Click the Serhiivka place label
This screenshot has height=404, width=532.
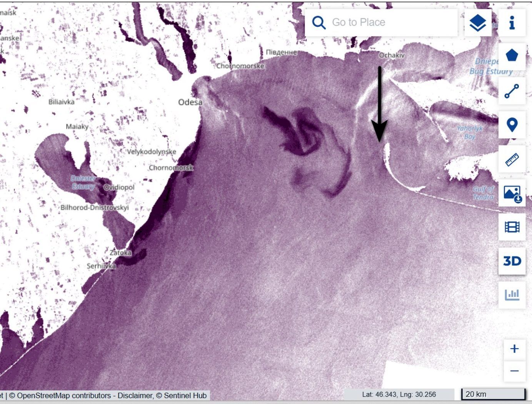tap(101, 266)
